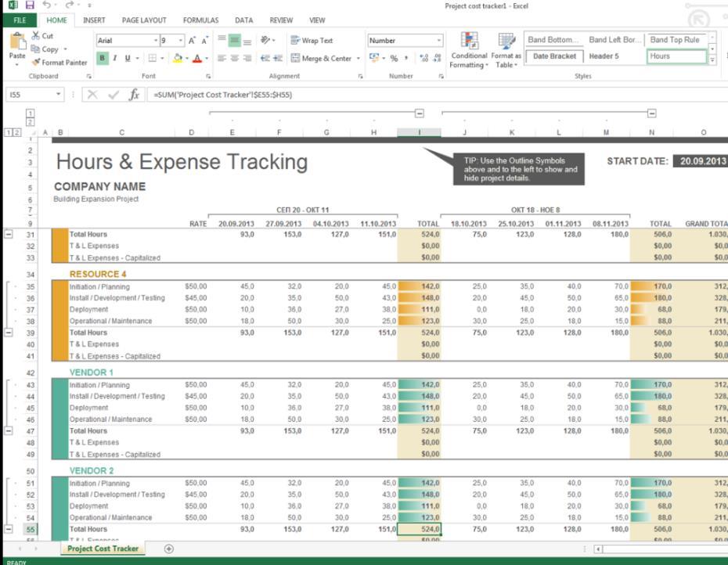
Task: Align cell text to the right
Action: [x=247, y=58]
